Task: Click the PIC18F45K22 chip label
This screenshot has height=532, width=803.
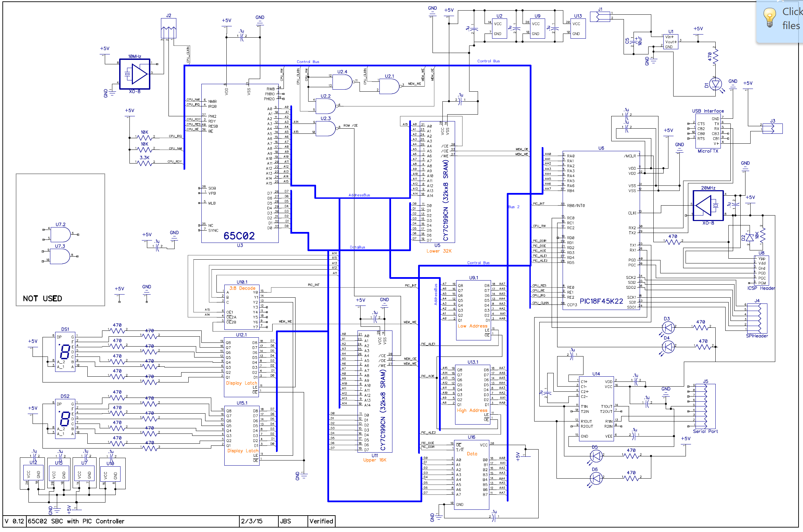Action: tap(601, 301)
